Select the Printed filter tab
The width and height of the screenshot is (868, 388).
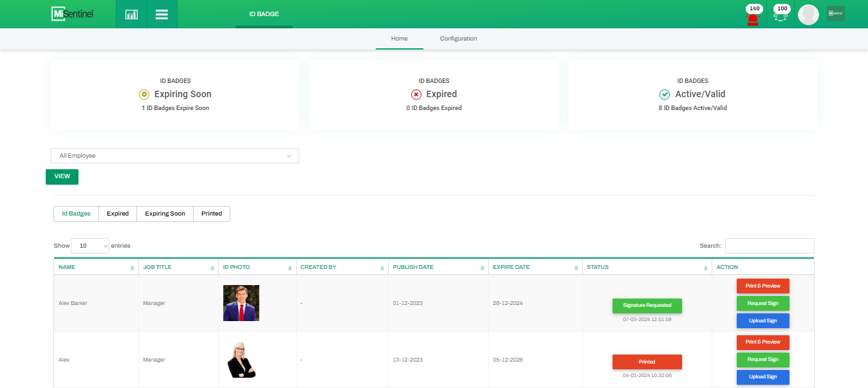[x=212, y=214]
